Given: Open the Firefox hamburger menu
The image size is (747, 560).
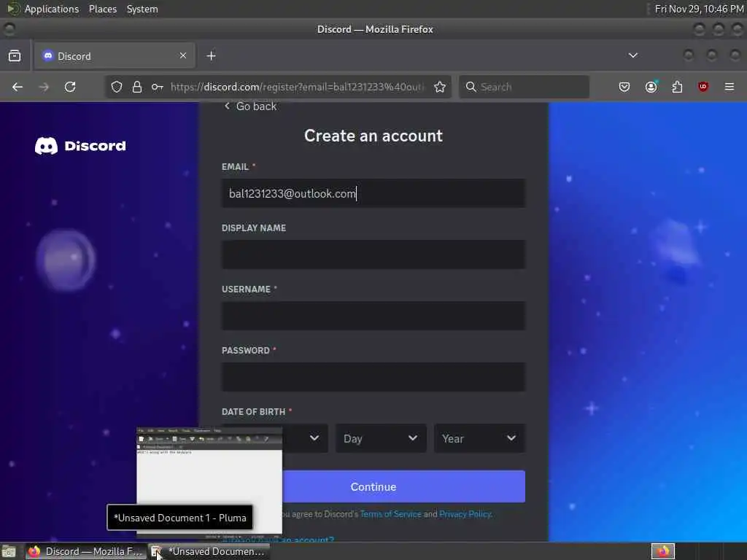Looking at the screenshot, I should (x=729, y=87).
